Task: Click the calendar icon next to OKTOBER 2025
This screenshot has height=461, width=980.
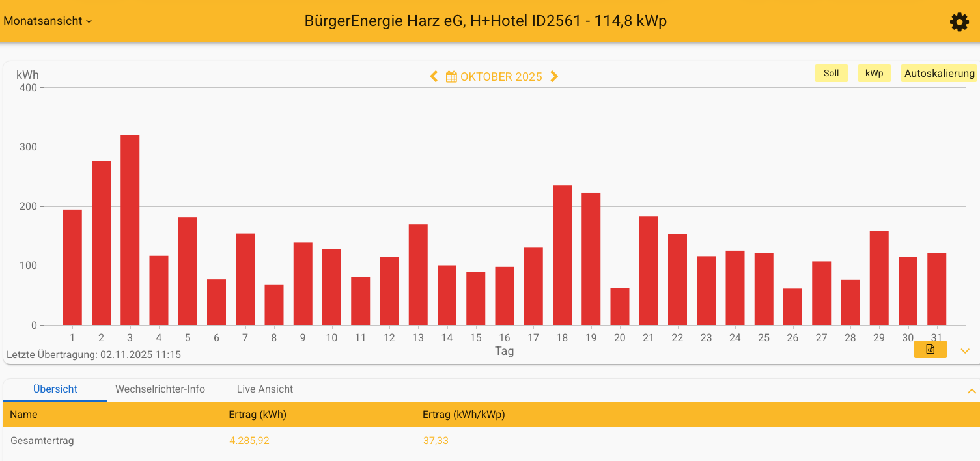Action: tap(452, 76)
